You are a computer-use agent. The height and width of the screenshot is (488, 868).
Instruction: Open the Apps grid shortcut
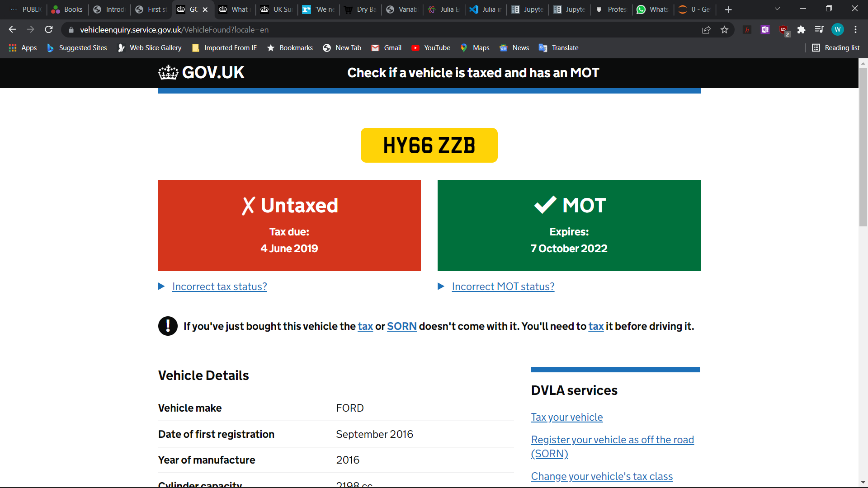point(23,48)
